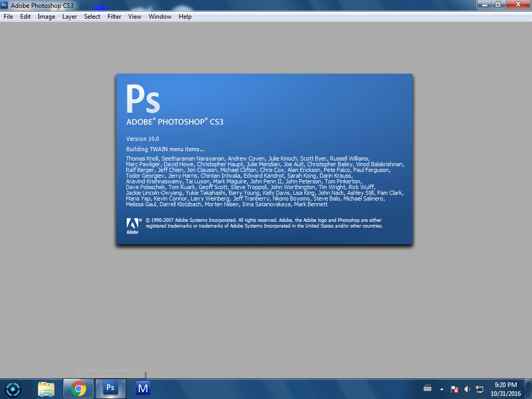532x399 pixels.
Task: Restore down the Photoshop window
Action: point(498,4)
